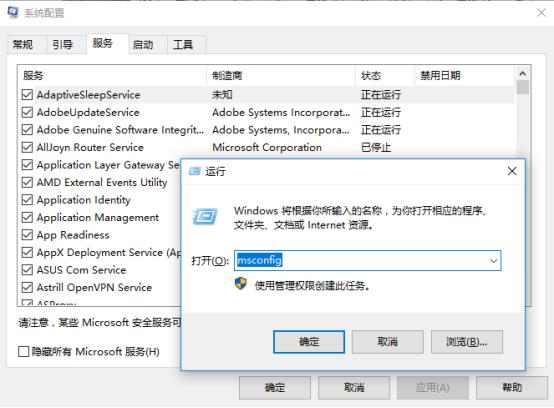This screenshot has width=554, height=408.
Task: Uncheck the AdaptiveSleepService checkbox
Action: click(x=27, y=95)
